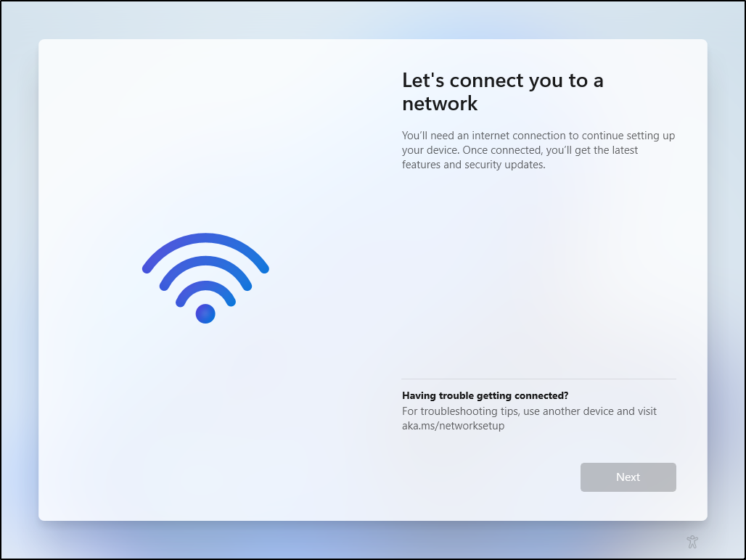Image resolution: width=746 pixels, height=560 pixels.
Task: Click the empty network list area under the description
Action: click(x=538, y=275)
